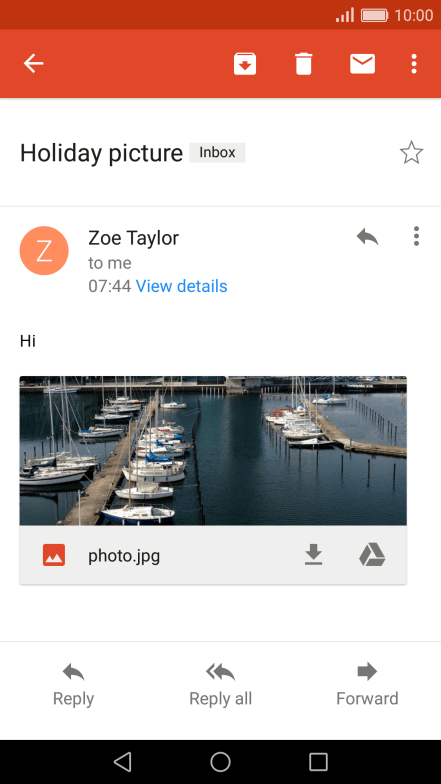Reply using the arrow beside Zoe Taylor

[x=368, y=236]
